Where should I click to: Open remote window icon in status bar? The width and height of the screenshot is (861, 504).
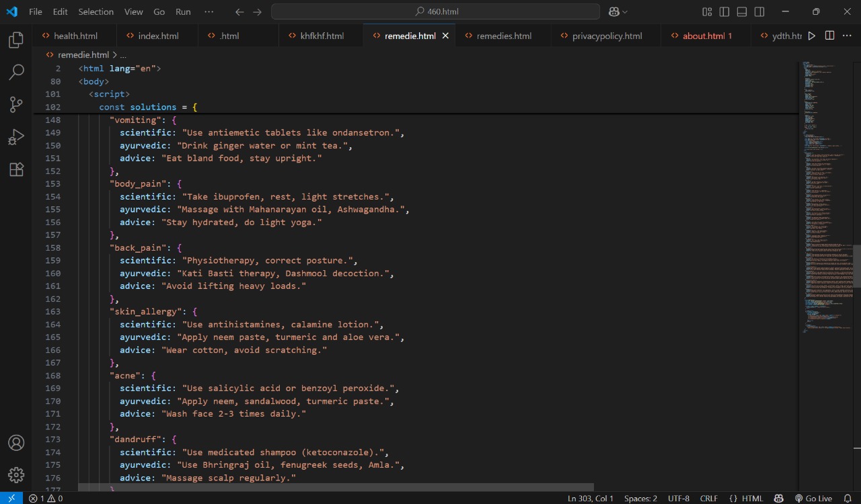tap(11, 498)
